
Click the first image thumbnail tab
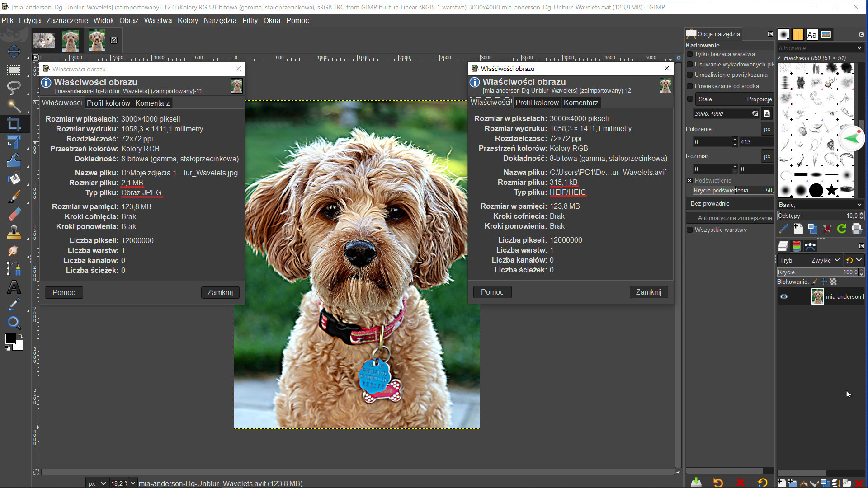tap(44, 41)
